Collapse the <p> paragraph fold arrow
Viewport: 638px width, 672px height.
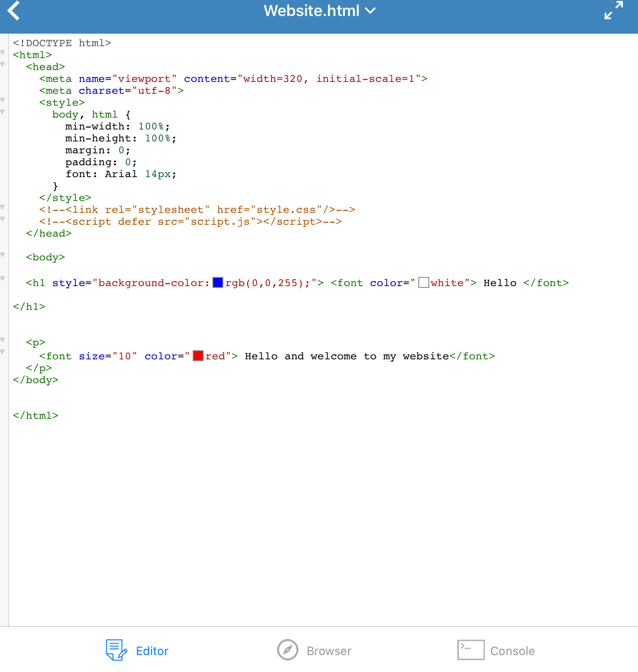[3, 340]
